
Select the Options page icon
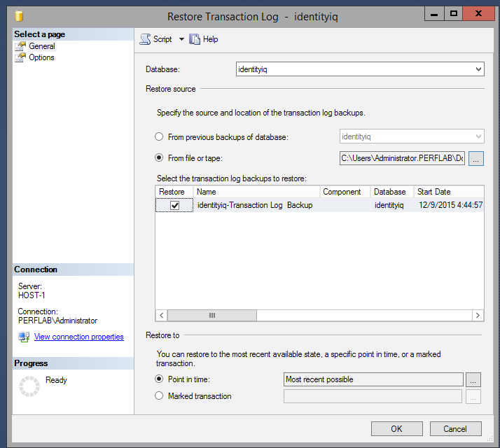(20, 57)
